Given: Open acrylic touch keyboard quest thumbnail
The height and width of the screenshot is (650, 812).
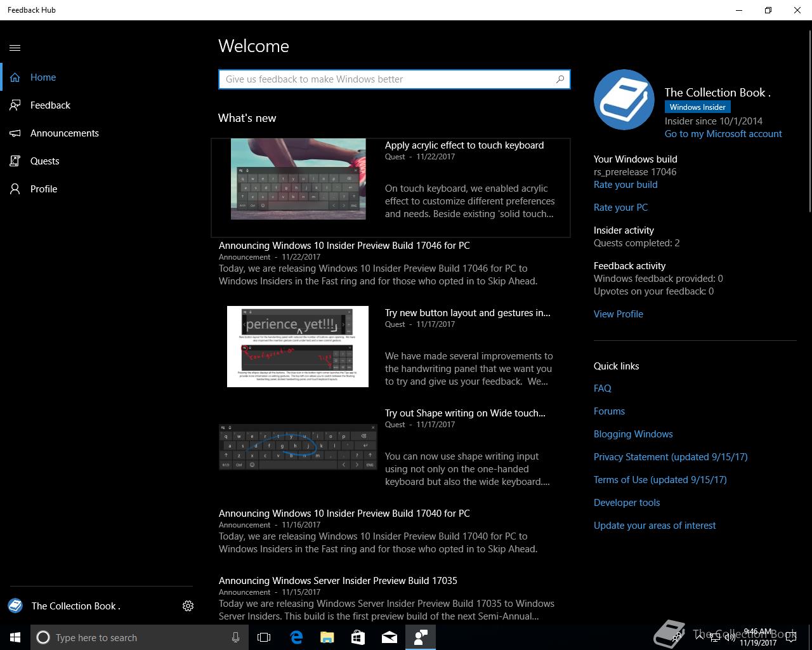Looking at the screenshot, I should 298,179.
